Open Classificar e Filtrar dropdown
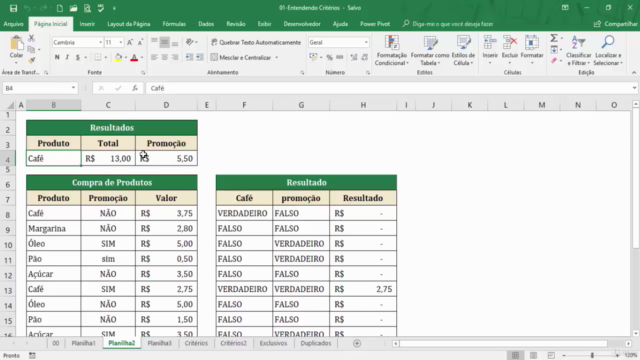 pyautogui.click(x=578, y=51)
